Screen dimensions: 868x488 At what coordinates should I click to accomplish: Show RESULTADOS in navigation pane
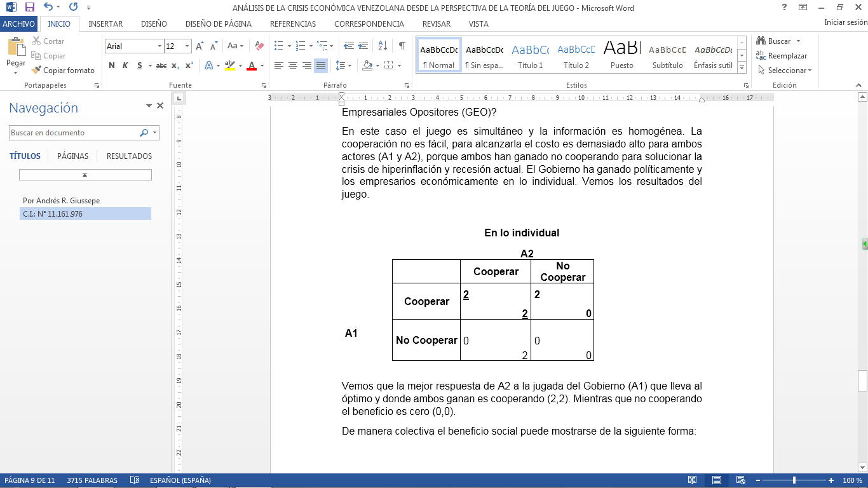pyautogui.click(x=130, y=156)
